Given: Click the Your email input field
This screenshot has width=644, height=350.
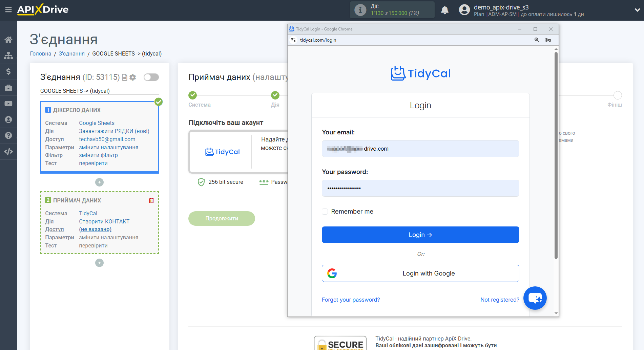Looking at the screenshot, I should (x=420, y=149).
